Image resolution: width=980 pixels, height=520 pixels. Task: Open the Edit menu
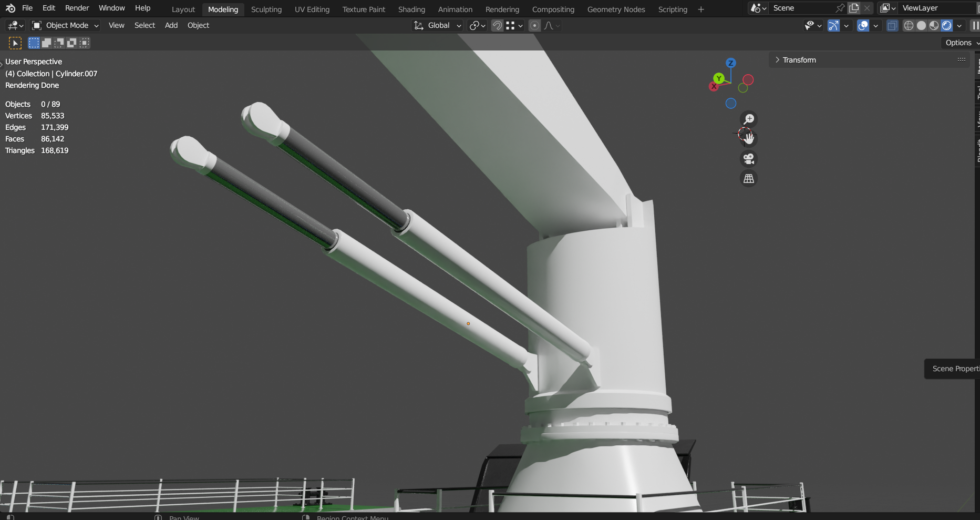click(49, 8)
